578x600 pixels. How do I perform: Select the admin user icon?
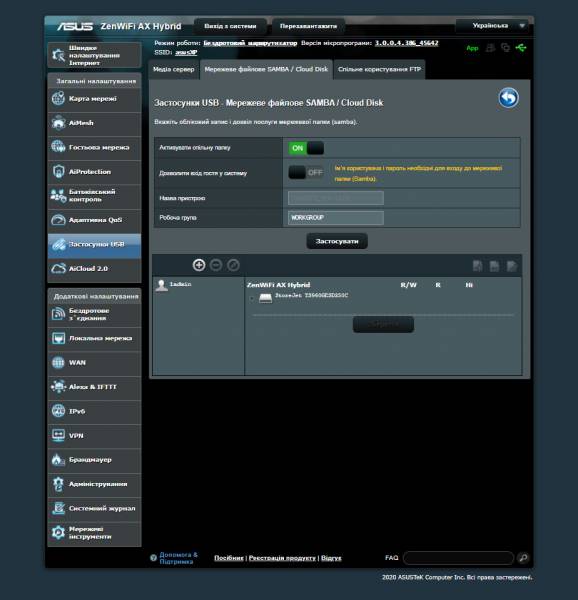point(161,285)
